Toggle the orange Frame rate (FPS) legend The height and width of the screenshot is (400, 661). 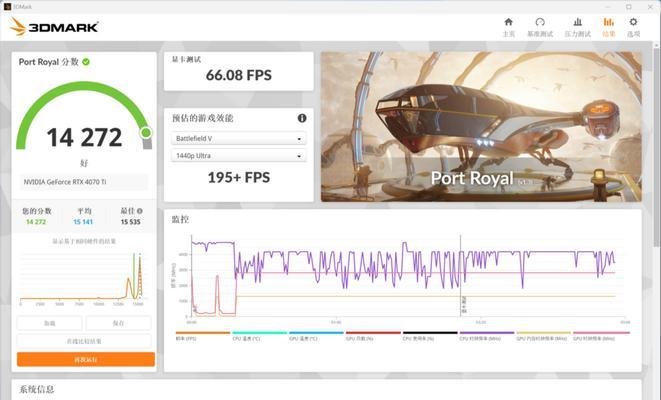pos(203,336)
